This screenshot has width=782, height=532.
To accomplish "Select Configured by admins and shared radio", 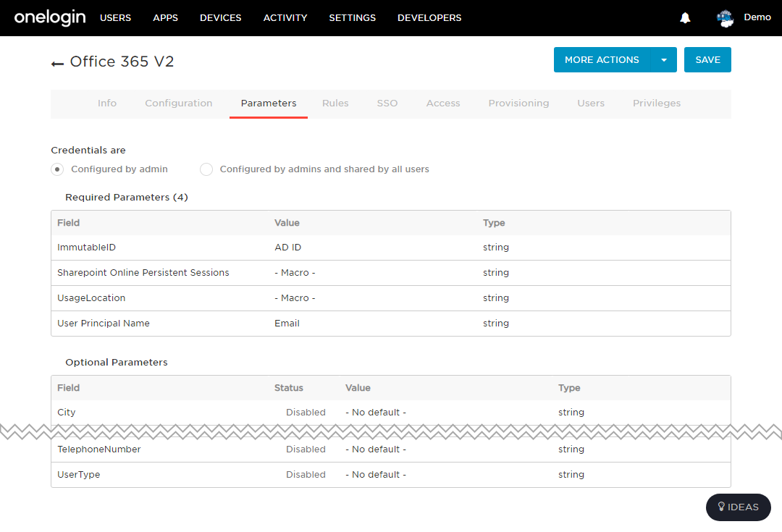I will [206, 169].
